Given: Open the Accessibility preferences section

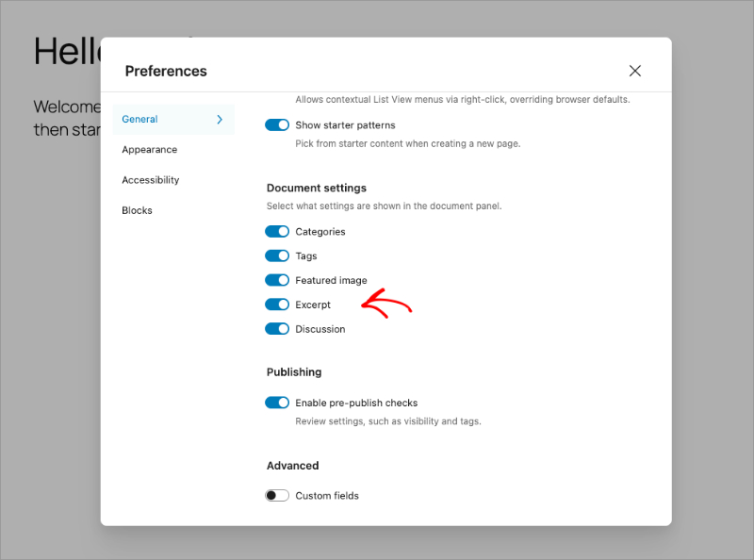Looking at the screenshot, I should coord(150,180).
